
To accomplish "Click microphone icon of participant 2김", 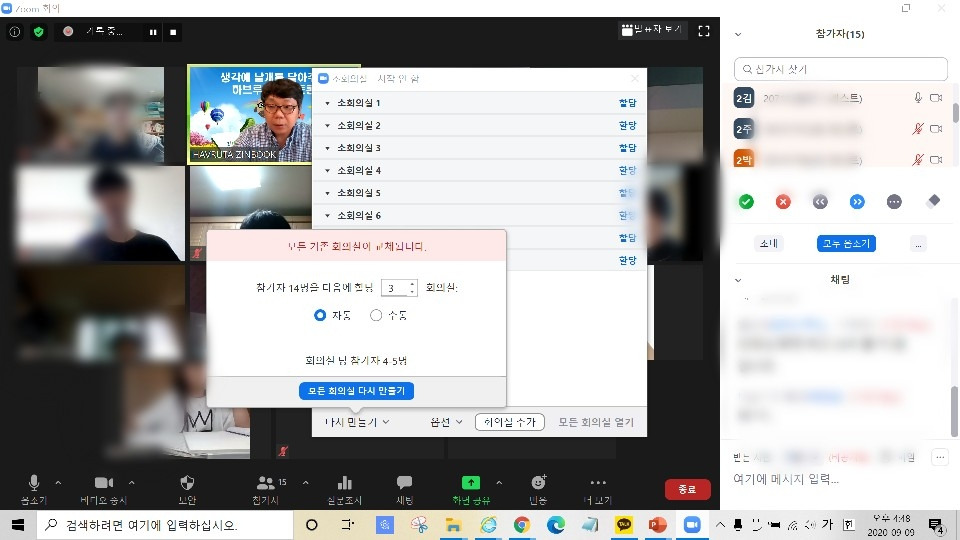I will (x=918, y=98).
